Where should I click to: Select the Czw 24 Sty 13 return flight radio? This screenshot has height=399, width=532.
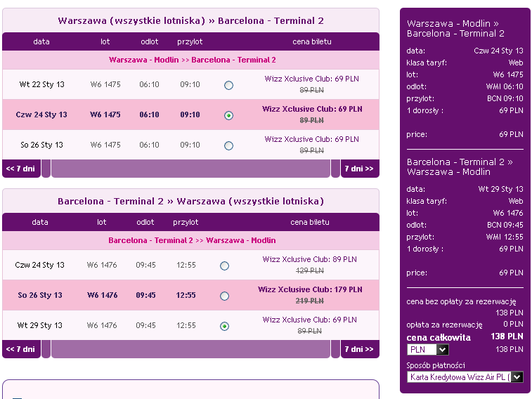click(224, 266)
